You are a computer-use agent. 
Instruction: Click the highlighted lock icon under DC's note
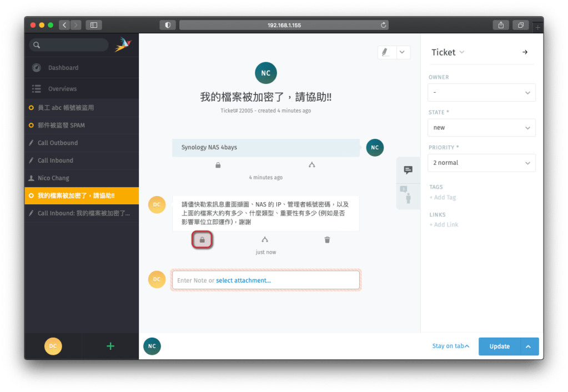pyautogui.click(x=202, y=240)
